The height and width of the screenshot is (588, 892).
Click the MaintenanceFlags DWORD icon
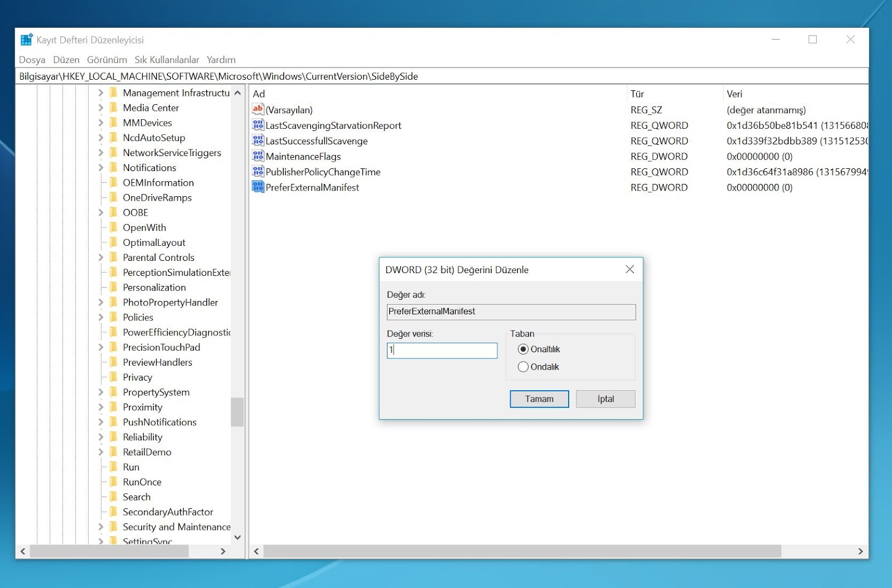pyautogui.click(x=258, y=156)
